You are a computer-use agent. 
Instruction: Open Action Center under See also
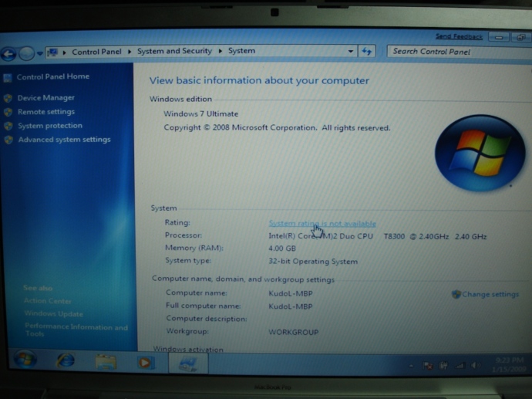click(48, 301)
